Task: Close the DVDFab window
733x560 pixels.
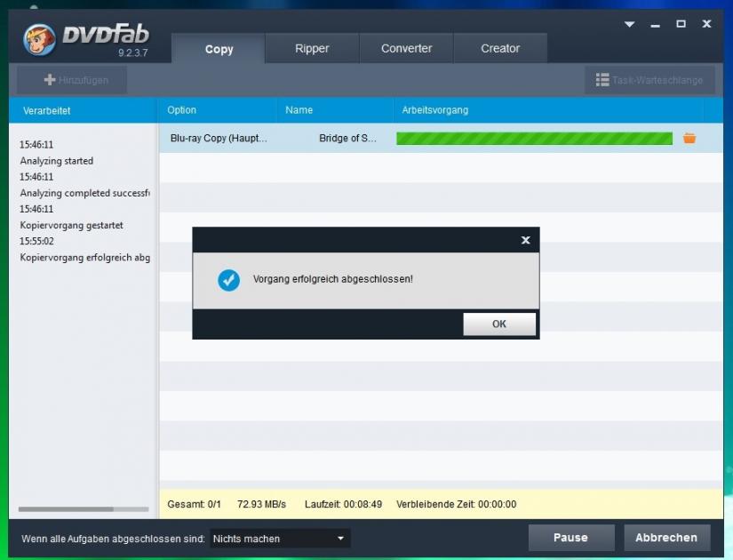Action: click(x=706, y=23)
